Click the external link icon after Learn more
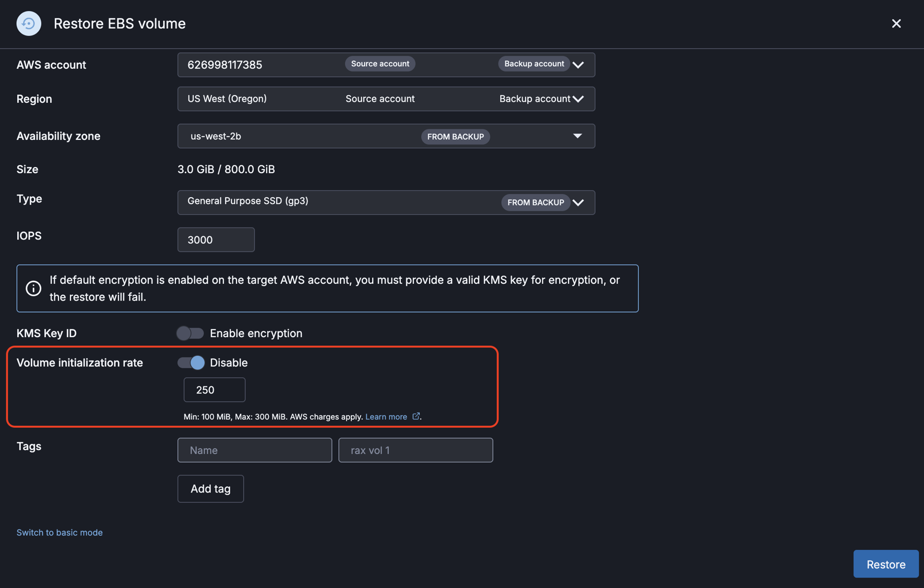This screenshot has height=588, width=924. (416, 416)
